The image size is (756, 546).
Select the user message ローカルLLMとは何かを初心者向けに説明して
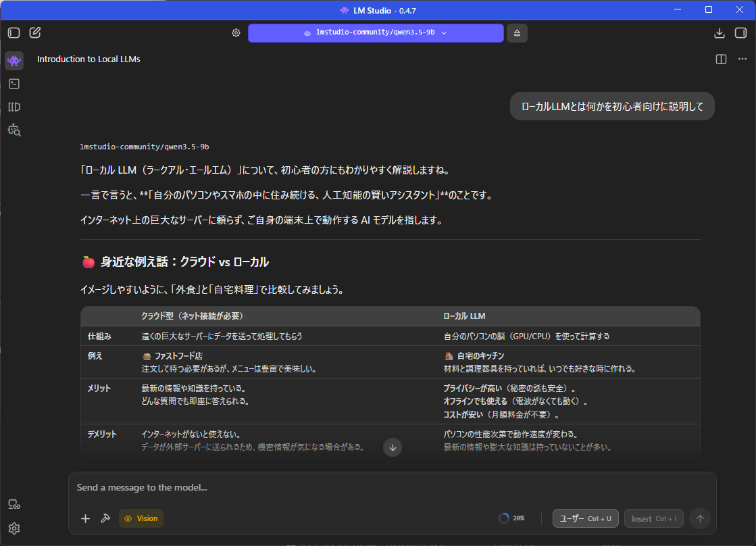(x=612, y=106)
